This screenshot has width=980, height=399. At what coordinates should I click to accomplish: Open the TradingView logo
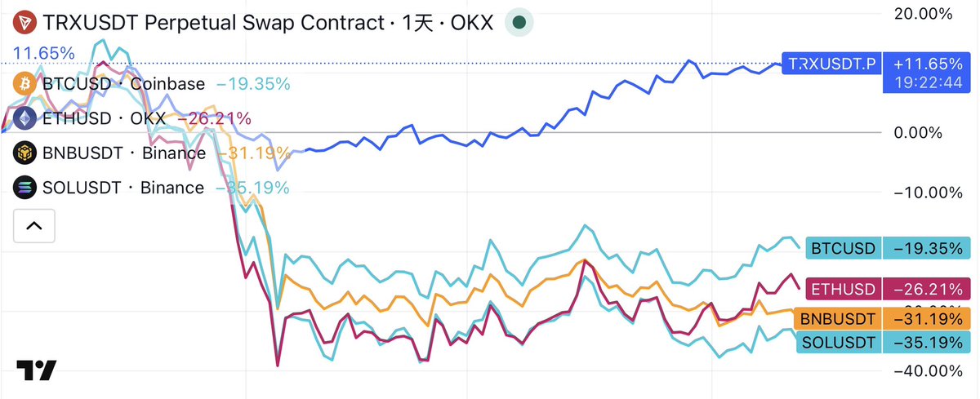pos(37,370)
